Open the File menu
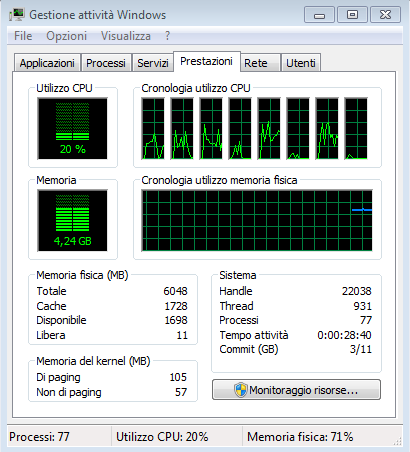The image size is (410, 452). [x=23, y=36]
